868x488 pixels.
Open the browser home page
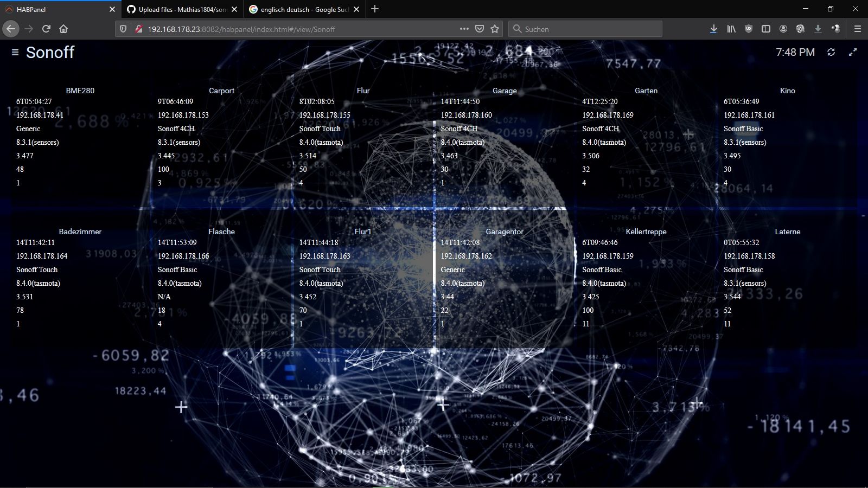[63, 29]
